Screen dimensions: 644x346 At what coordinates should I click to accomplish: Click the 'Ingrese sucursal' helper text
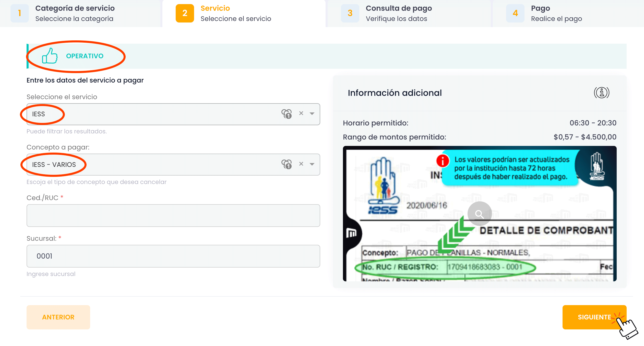pos(51,274)
